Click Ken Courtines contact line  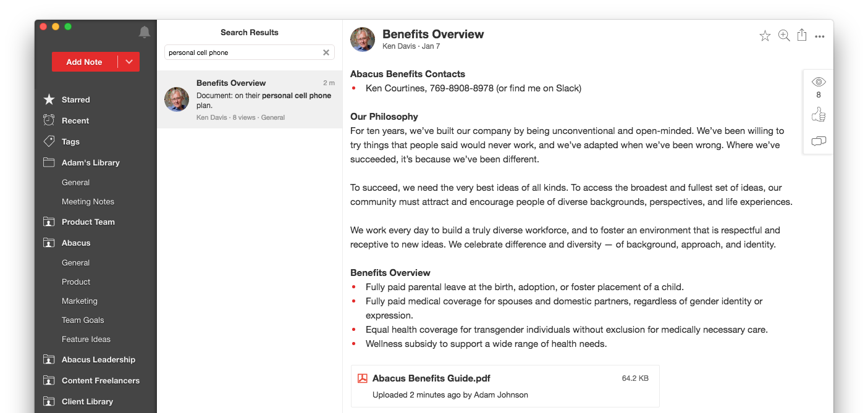pyautogui.click(x=473, y=88)
